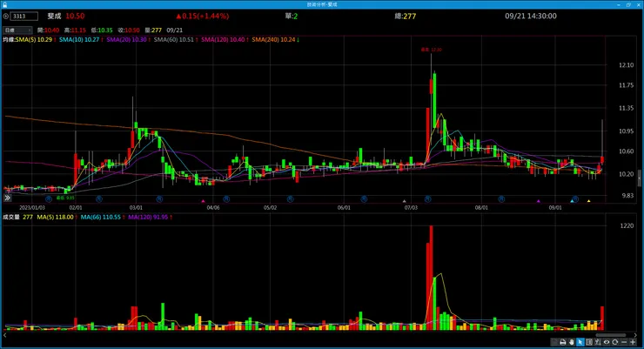The width and height of the screenshot is (644, 349).
Task: Click the 最低 9.85 low price annotation
Action: pyautogui.click(x=66, y=198)
